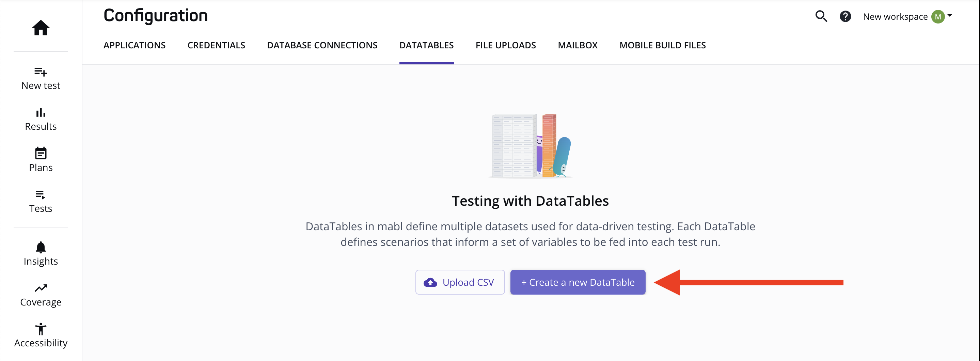
Task: Open the Mailbox tab
Action: (x=578, y=45)
